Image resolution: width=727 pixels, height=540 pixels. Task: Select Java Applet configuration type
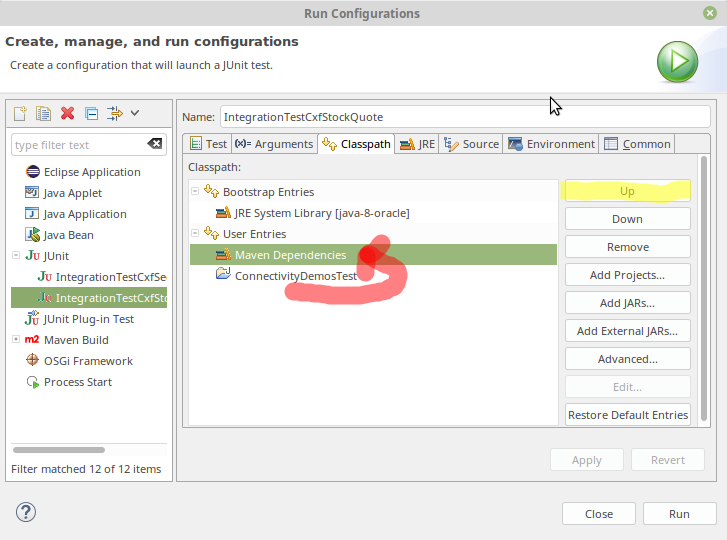click(72, 193)
